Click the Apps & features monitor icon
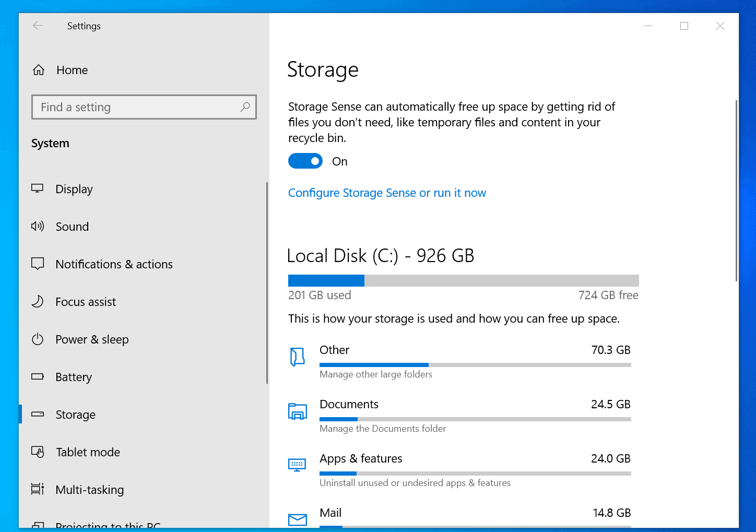Viewport: 756px width, 532px height. tap(298, 465)
